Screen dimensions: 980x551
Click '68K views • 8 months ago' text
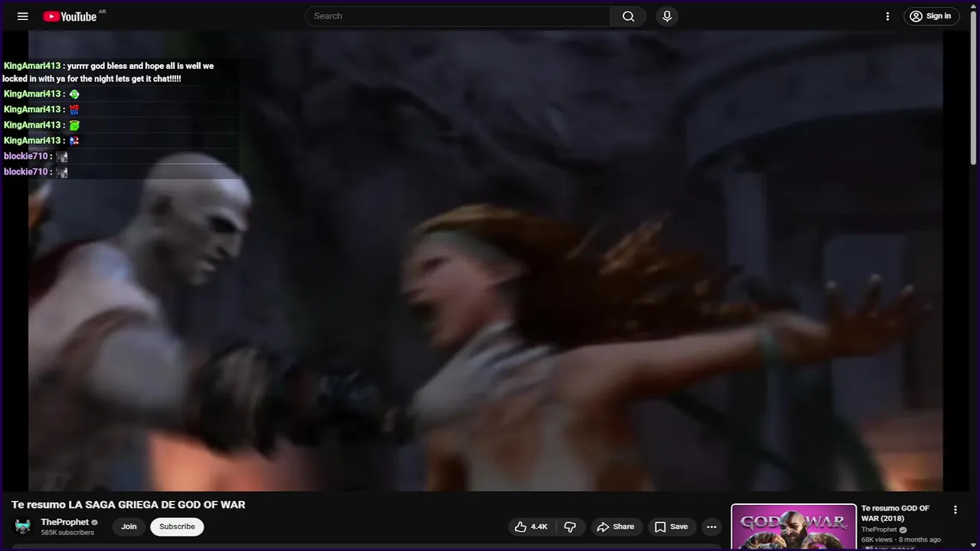(x=901, y=540)
